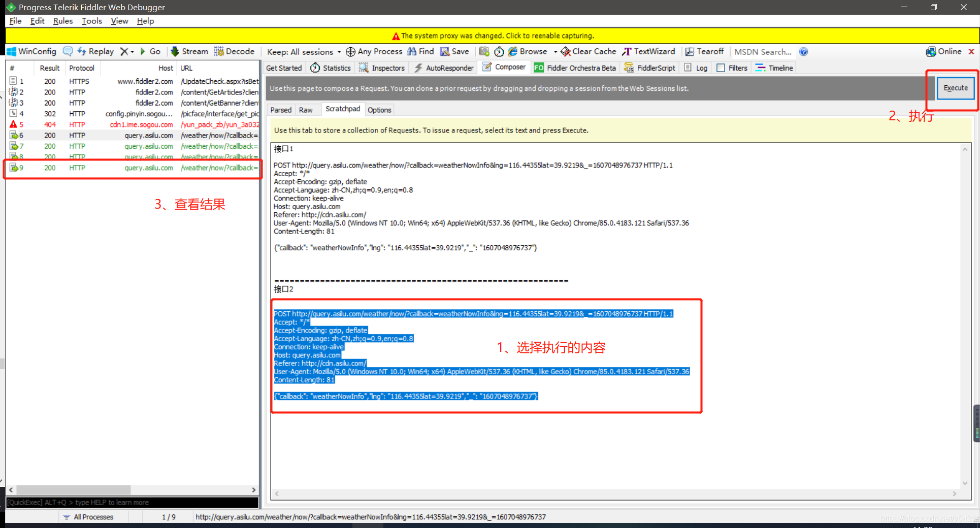Open the Timeline tab
This screenshot has width=980, height=528.
774,68
